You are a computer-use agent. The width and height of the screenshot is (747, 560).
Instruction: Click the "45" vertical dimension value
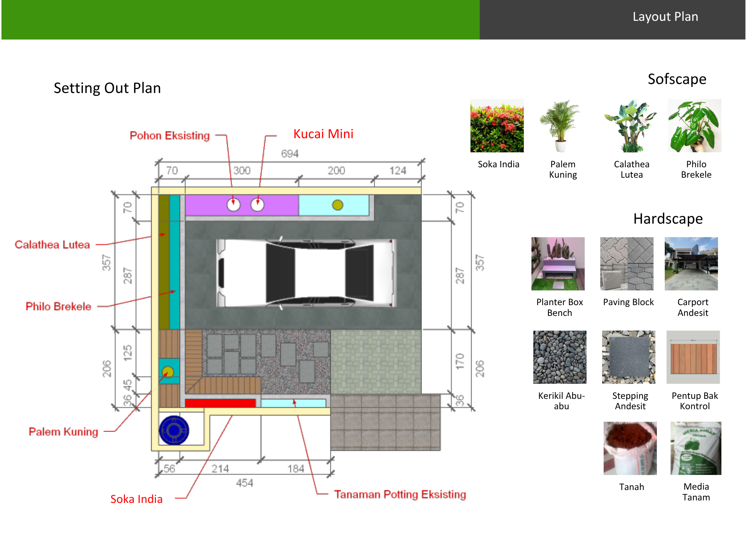click(x=127, y=386)
